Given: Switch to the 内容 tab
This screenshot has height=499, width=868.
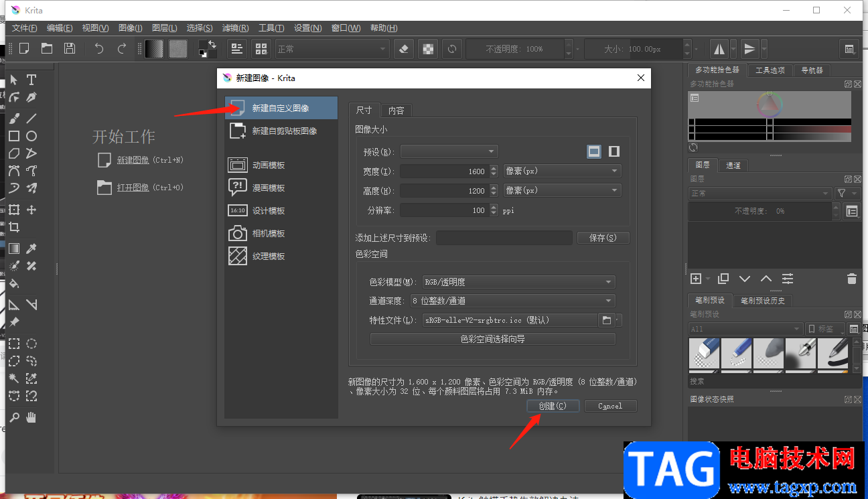Looking at the screenshot, I should point(396,111).
